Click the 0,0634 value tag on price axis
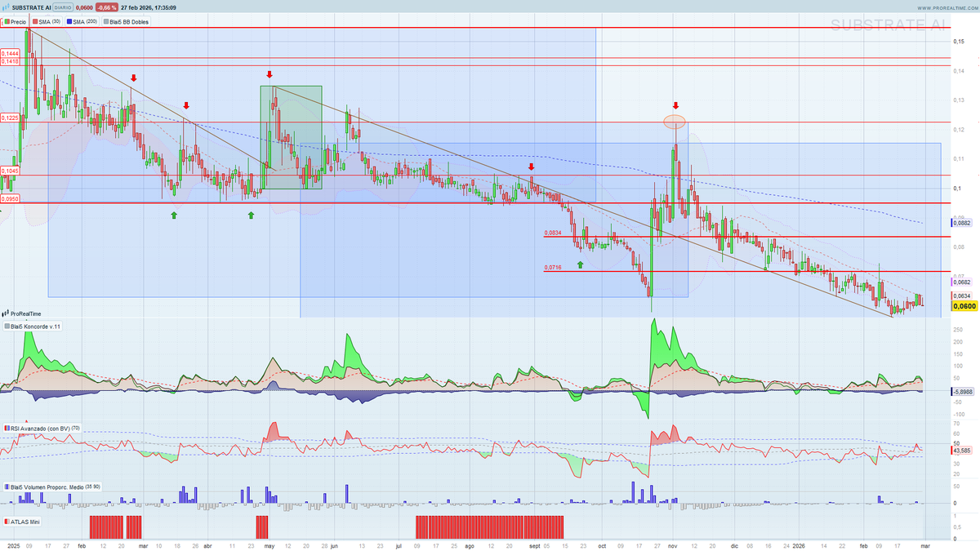The height and width of the screenshot is (551, 980). [963, 295]
